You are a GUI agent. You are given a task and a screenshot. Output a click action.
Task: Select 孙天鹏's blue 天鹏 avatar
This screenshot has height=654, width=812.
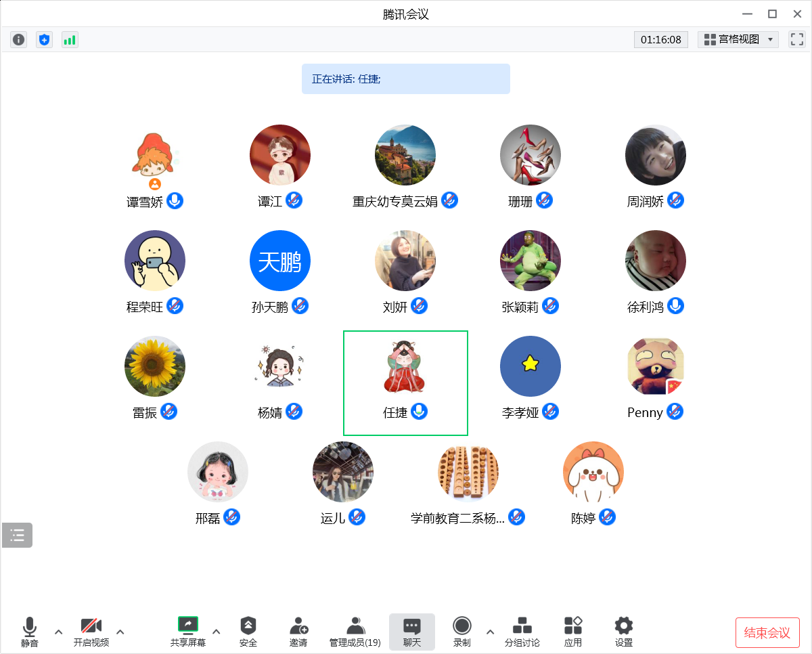pos(280,261)
